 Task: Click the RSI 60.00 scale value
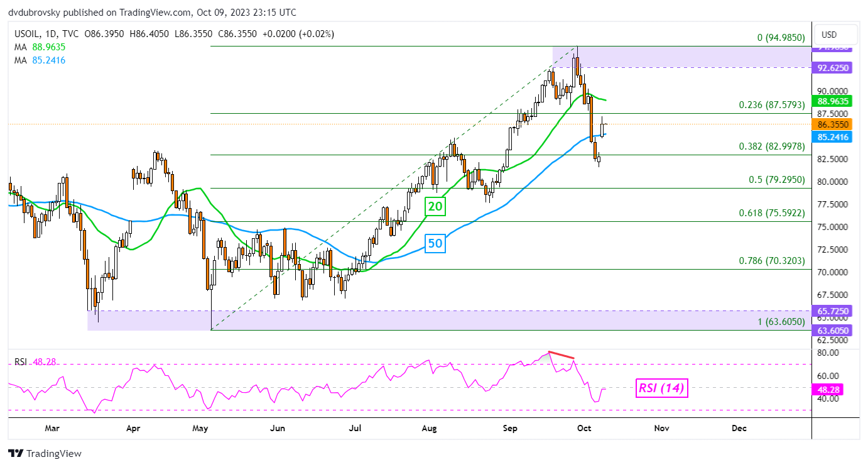(827, 376)
